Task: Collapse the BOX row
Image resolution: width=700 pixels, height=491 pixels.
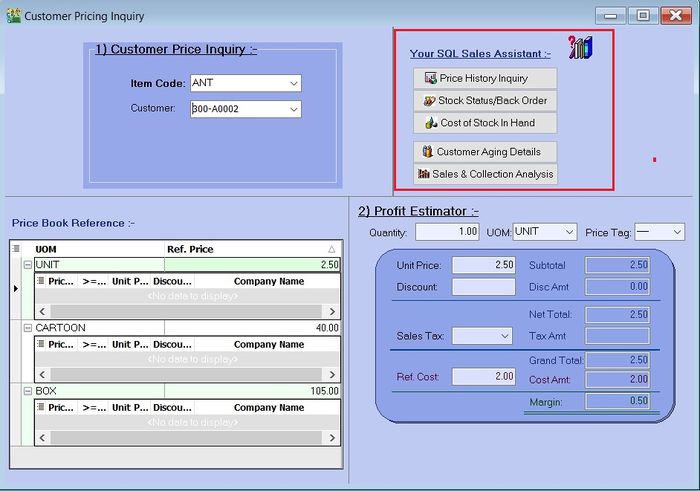Action: click(x=28, y=391)
